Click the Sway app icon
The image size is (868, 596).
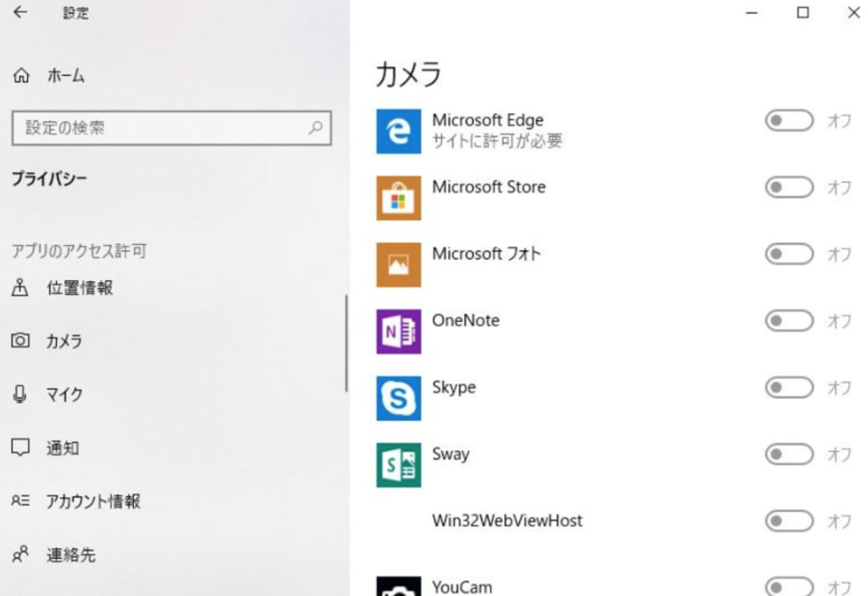click(x=399, y=465)
